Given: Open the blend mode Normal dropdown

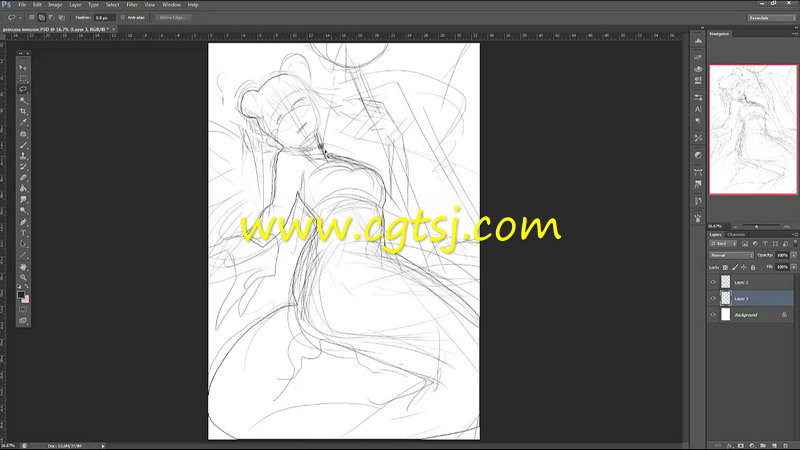Looking at the screenshot, I should [731, 255].
